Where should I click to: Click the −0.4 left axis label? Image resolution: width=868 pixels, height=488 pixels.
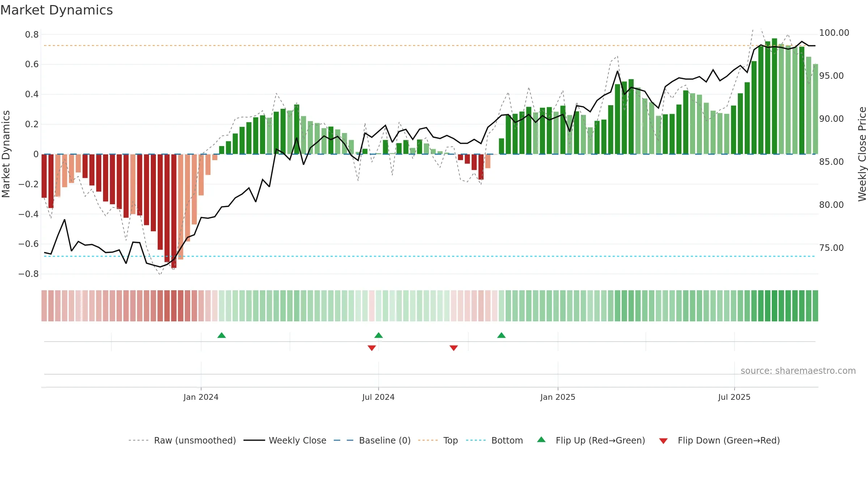(29, 214)
